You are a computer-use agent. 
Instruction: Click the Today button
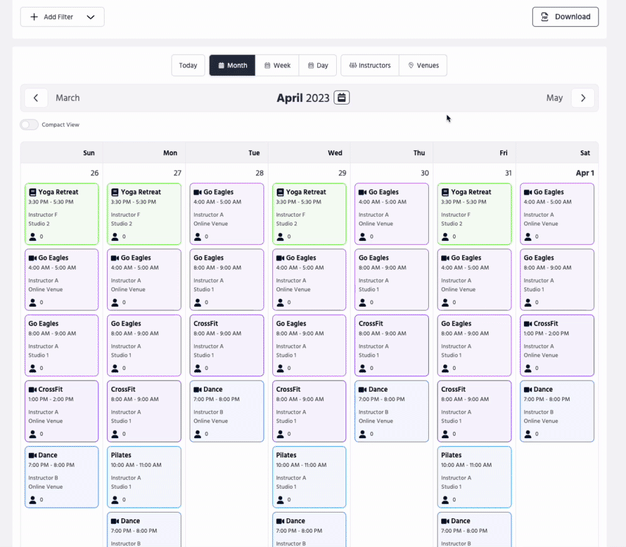coord(188,65)
